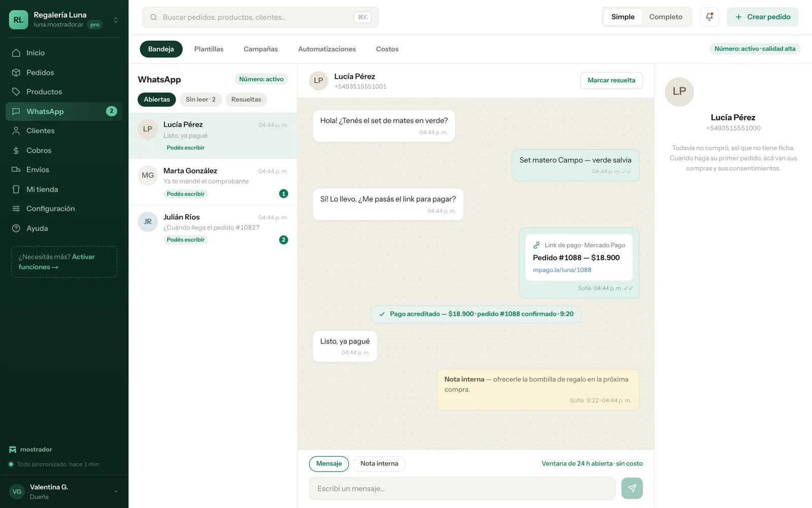Click Crear pedido button
The image size is (812, 508).
point(762,17)
